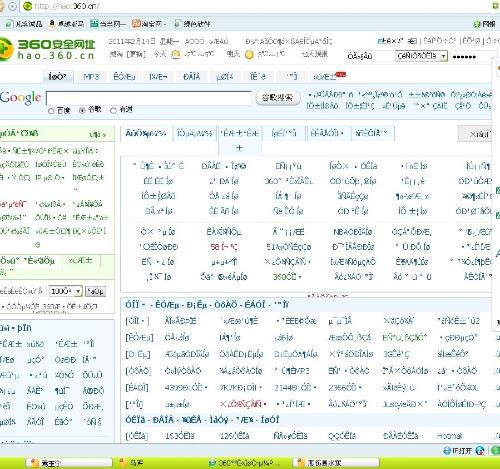Click the tomorrow weather icon
The width and height of the screenshot is (500, 469).
[249, 55]
